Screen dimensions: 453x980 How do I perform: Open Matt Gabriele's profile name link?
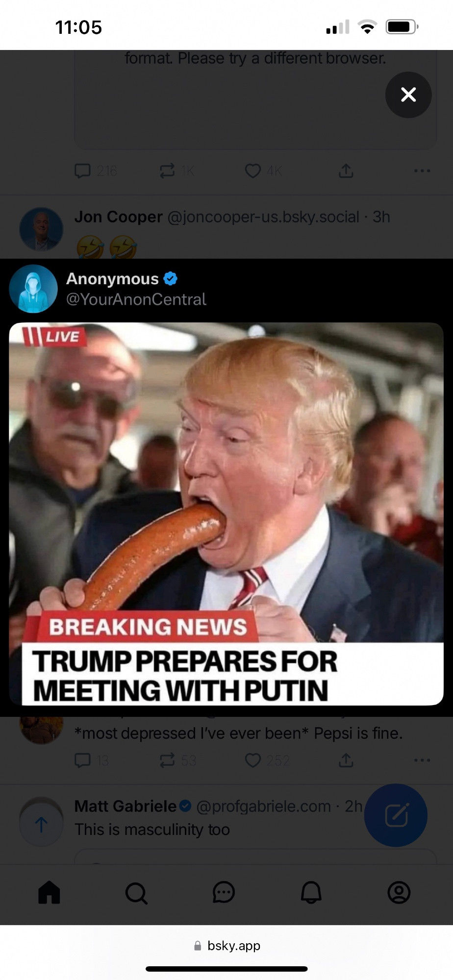pyautogui.click(x=125, y=806)
